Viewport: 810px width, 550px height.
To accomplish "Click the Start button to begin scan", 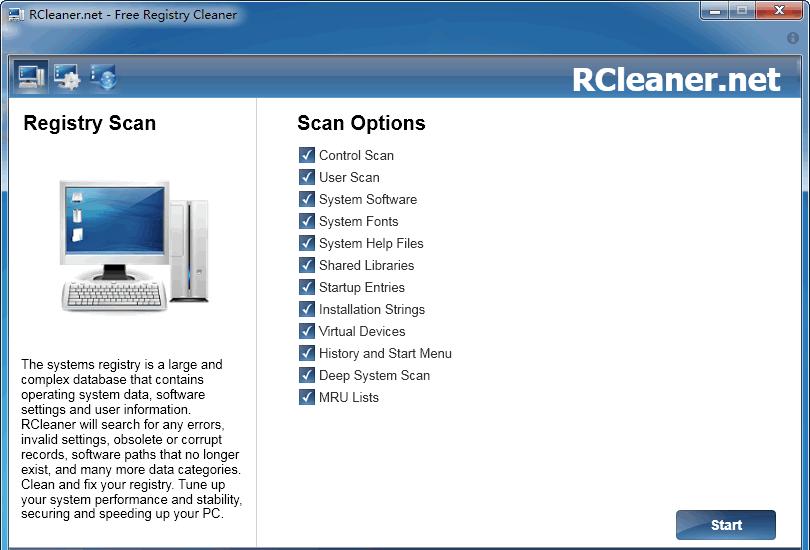I will pos(726,525).
